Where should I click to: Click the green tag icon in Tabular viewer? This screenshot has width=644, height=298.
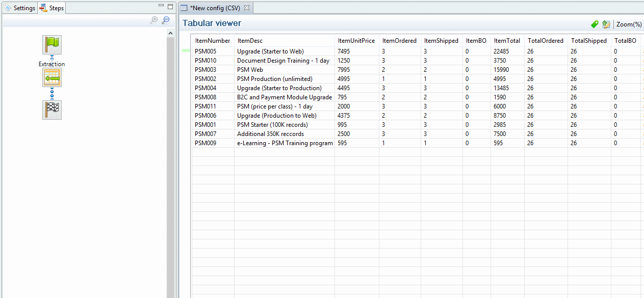[595, 24]
